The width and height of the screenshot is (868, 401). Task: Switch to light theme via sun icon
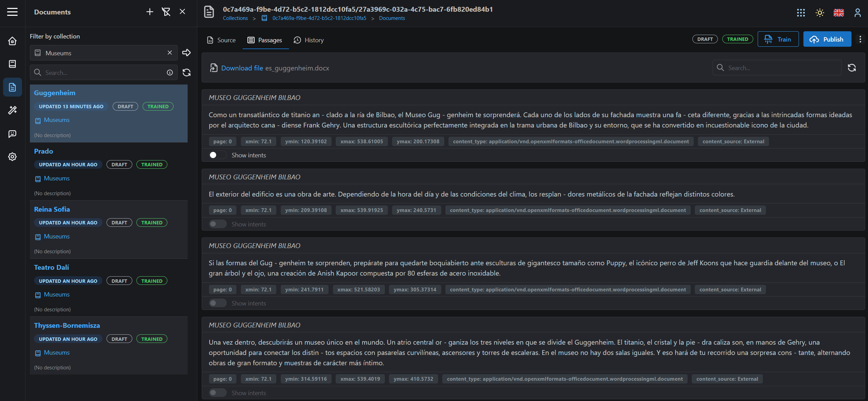click(820, 13)
